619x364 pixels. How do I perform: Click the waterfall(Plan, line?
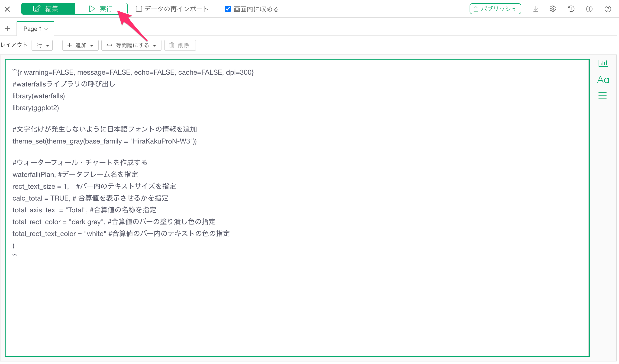pos(75,175)
